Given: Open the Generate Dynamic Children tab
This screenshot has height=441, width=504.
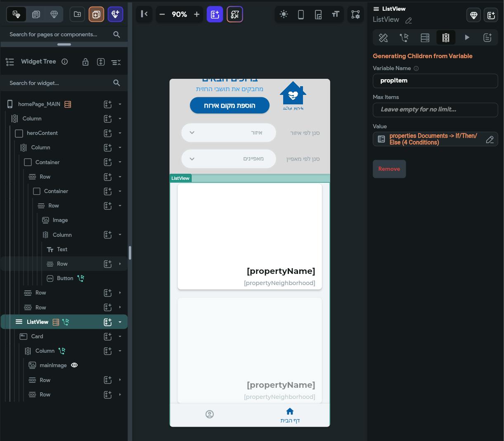Looking at the screenshot, I should [x=446, y=38].
